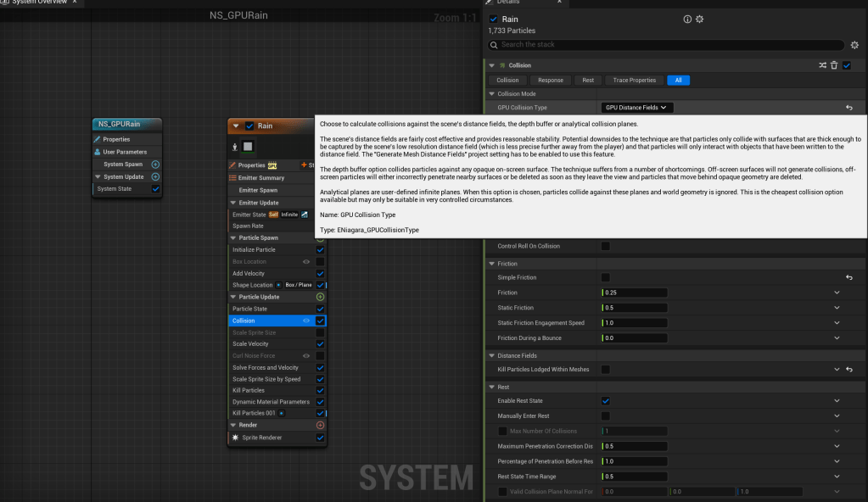The width and height of the screenshot is (868, 502).
Task: Disable Enable Rest State checkbox
Action: click(x=606, y=400)
